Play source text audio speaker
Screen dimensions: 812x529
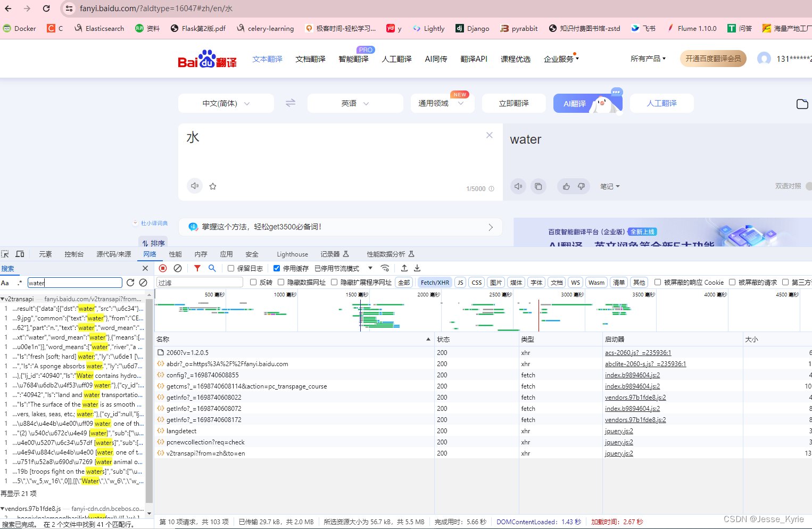195,186
